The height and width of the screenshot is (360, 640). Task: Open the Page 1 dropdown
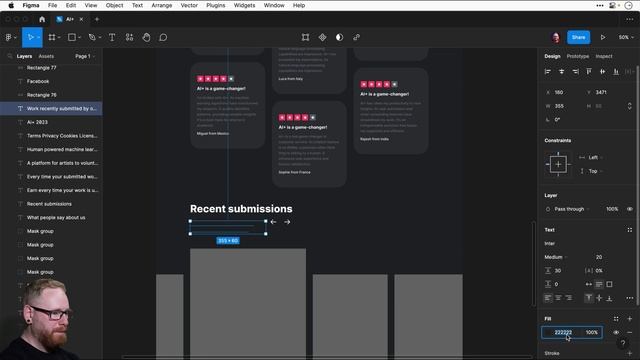point(85,56)
